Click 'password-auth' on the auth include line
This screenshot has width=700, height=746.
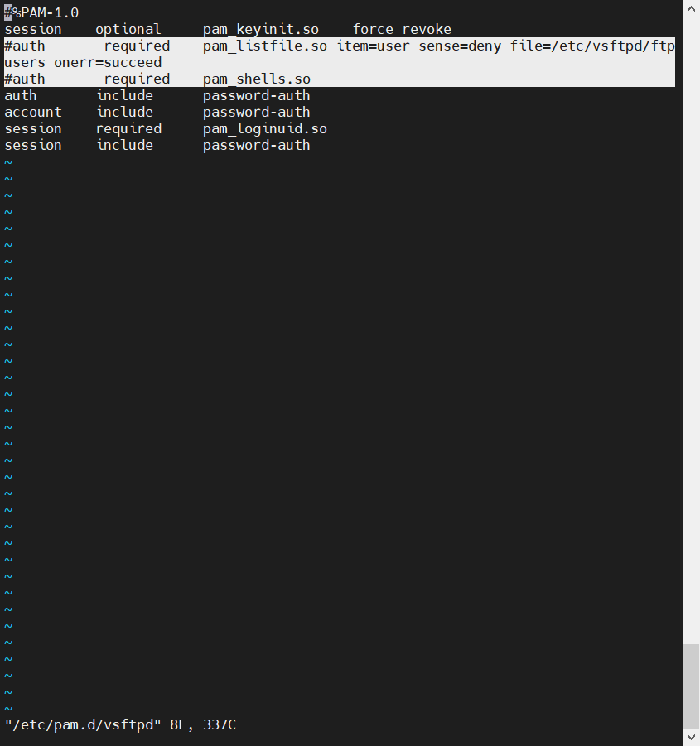(257, 95)
